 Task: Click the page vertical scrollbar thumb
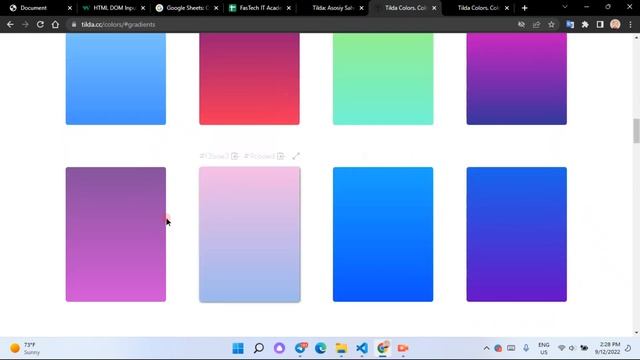coord(636,131)
